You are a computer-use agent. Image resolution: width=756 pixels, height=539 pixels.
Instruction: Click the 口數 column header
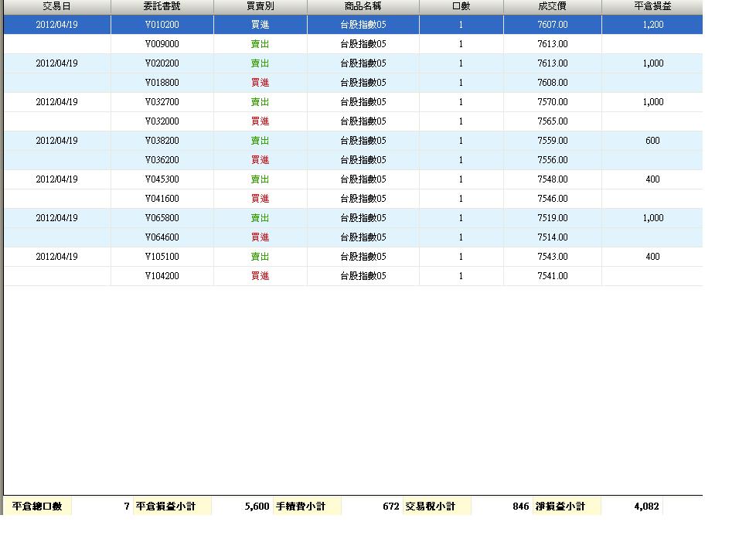point(461,6)
